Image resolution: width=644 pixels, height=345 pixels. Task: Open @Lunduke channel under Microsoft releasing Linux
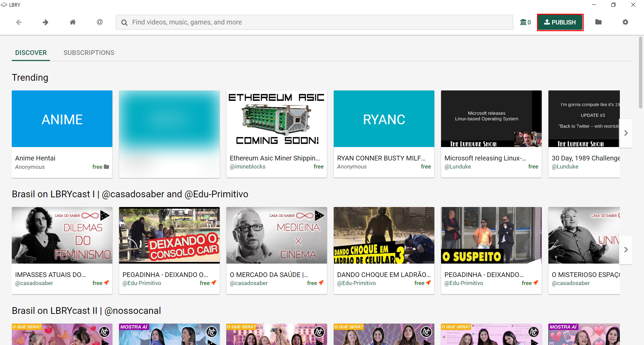point(458,166)
